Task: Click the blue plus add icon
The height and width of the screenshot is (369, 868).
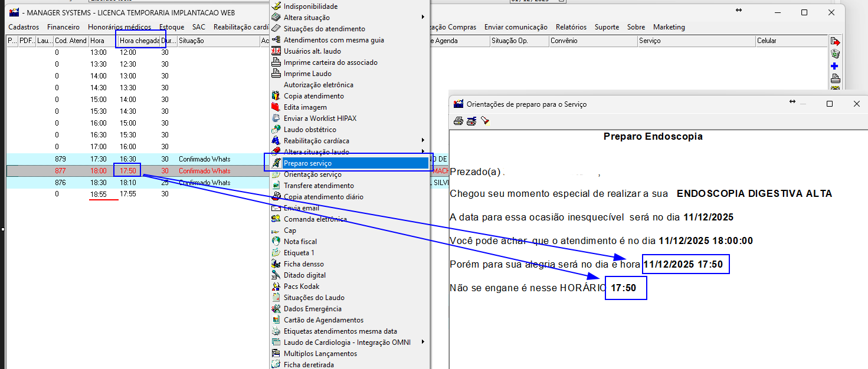Action: [835, 66]
